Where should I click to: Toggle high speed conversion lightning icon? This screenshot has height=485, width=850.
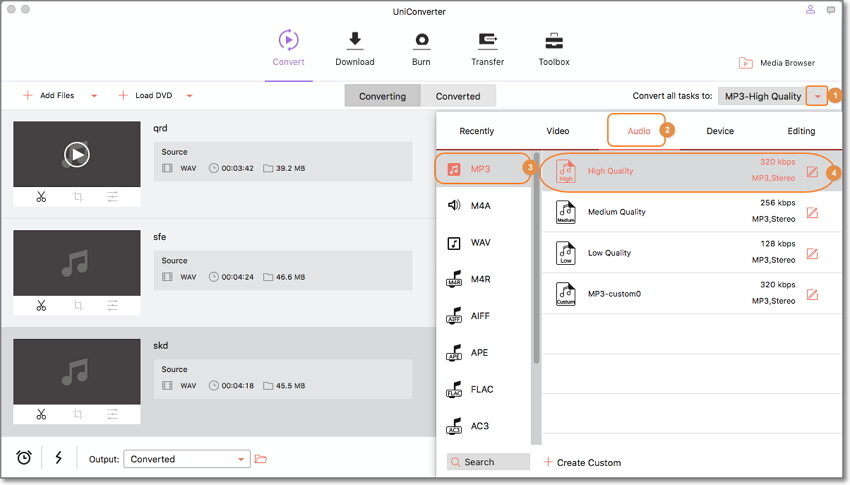pos(59,457)
